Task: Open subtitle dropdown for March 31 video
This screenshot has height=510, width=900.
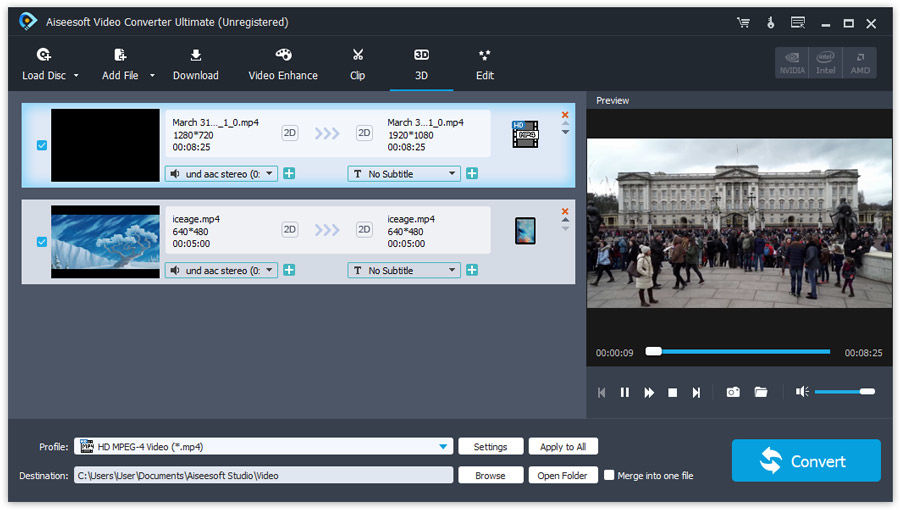Action: pyautogui.click(x=404, y=174)
